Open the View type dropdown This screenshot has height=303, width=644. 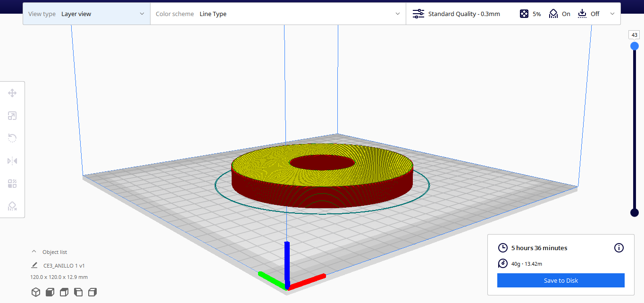coord(86,14)
